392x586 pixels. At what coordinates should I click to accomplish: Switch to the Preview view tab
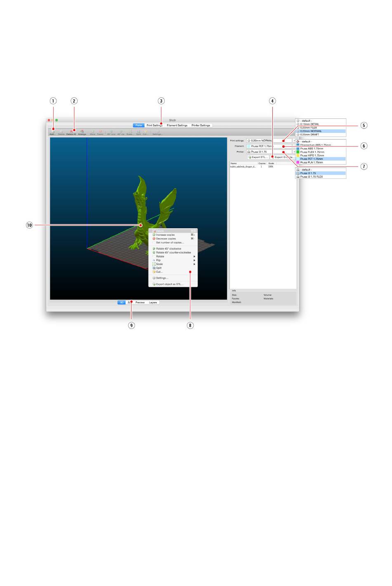140,302
